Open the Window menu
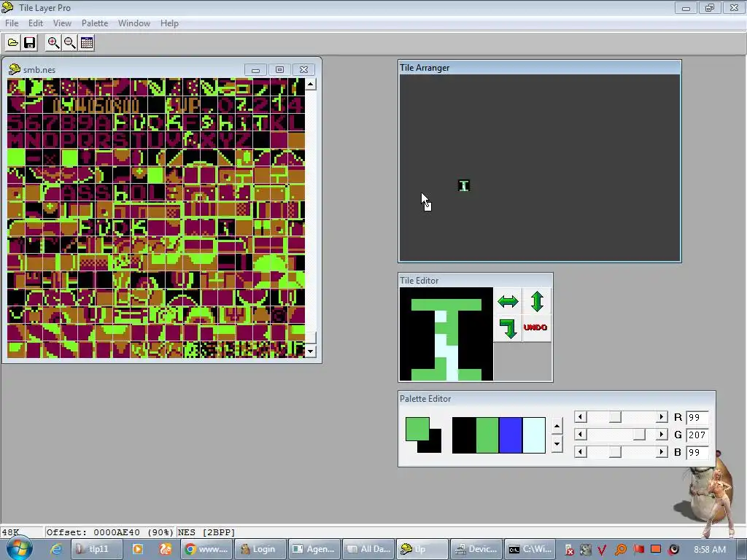Viewport: 747px width, 560px height. click(x=134, y=23)
